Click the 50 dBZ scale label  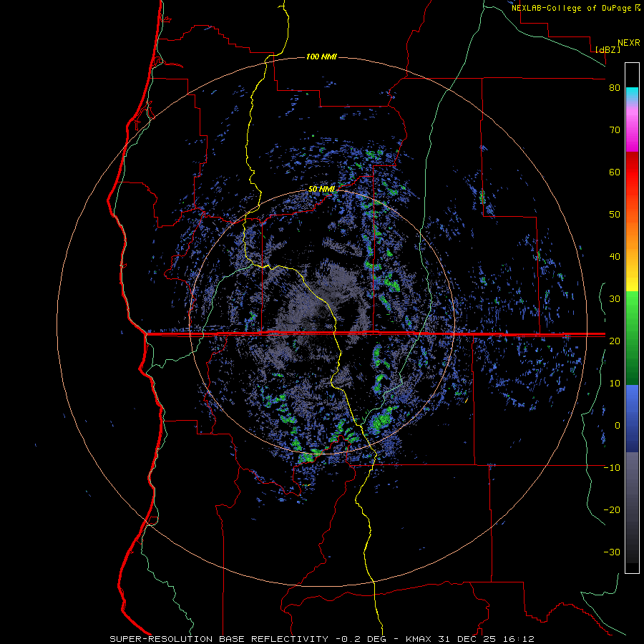pyautogui.click(x=615, y=215)
